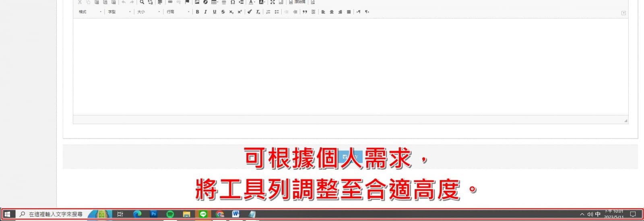Viewport: 644px width, 221px height.
Task: Center-align the text
Action: [x=332, y=12]
